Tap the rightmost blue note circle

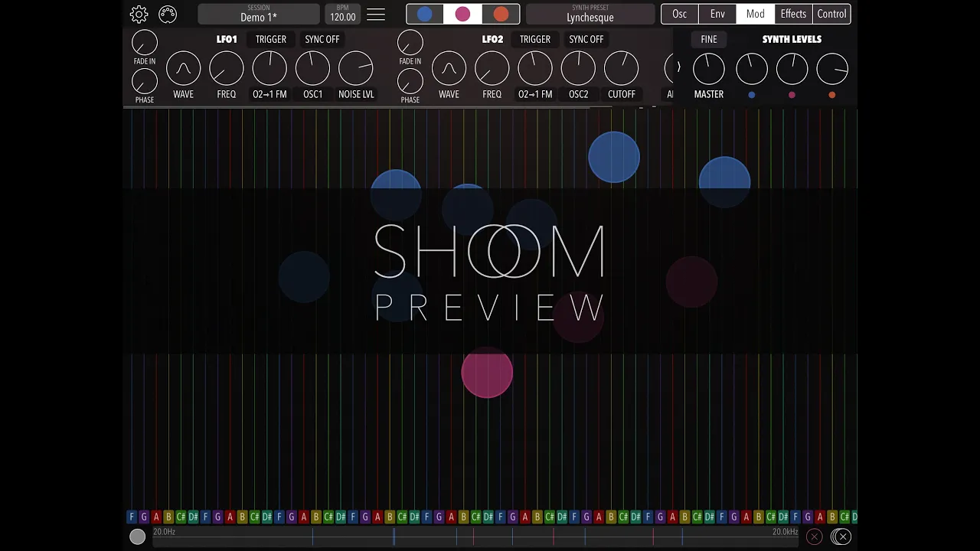click(724, 182)
